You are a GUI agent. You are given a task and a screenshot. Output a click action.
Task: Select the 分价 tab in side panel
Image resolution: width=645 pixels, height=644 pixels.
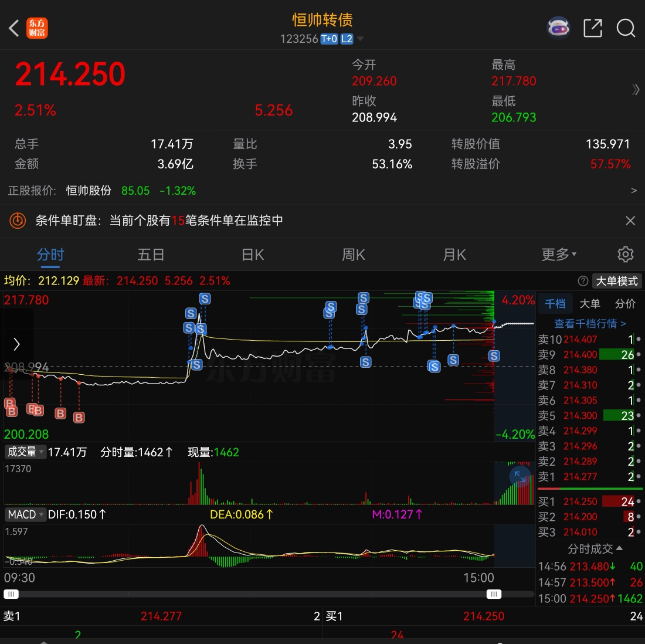point(625,304)
